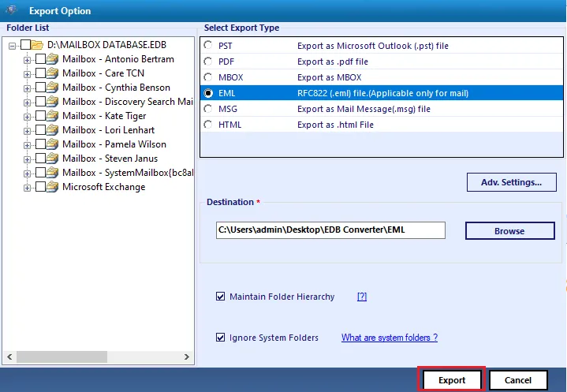Select the MBOX export type radio button
Viewport: 567px width, 392px height.
click(208, 77)
